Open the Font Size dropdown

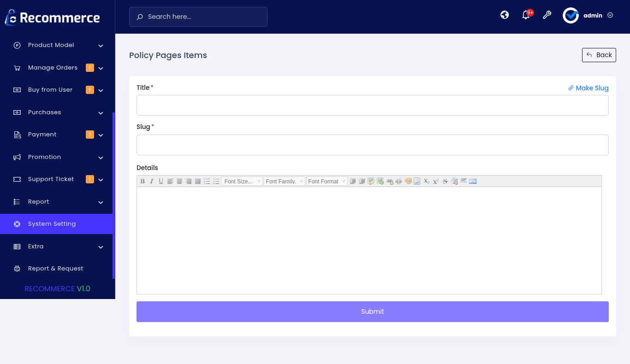(242, 181)
